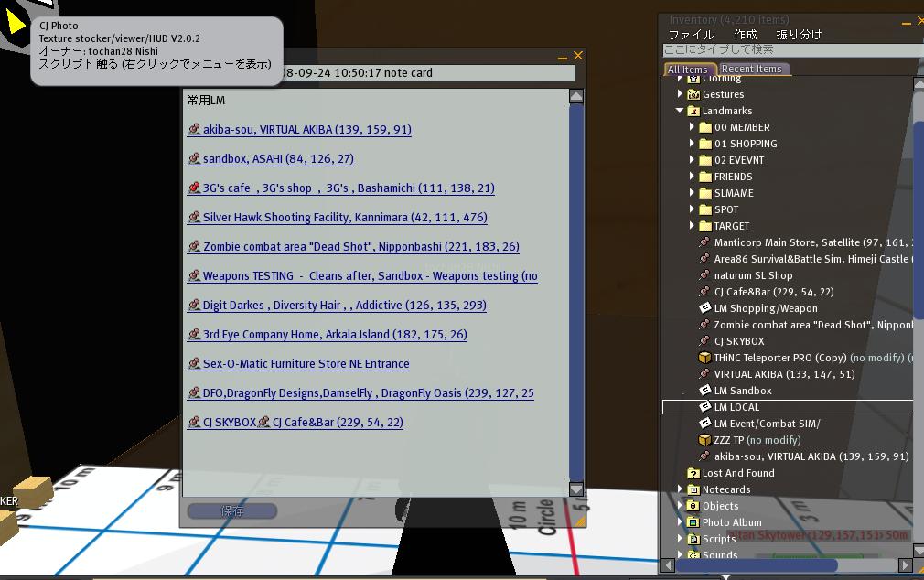The width and height of the screenshot is (924, 580).
Task: Click the Digit Darkes landmark icon
Action: click(194, 305)
